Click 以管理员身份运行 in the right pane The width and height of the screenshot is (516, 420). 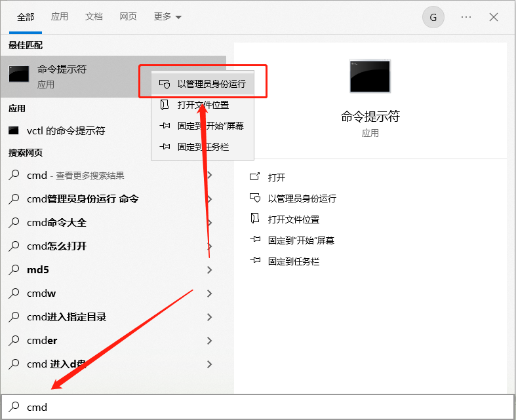coord(302,199)
